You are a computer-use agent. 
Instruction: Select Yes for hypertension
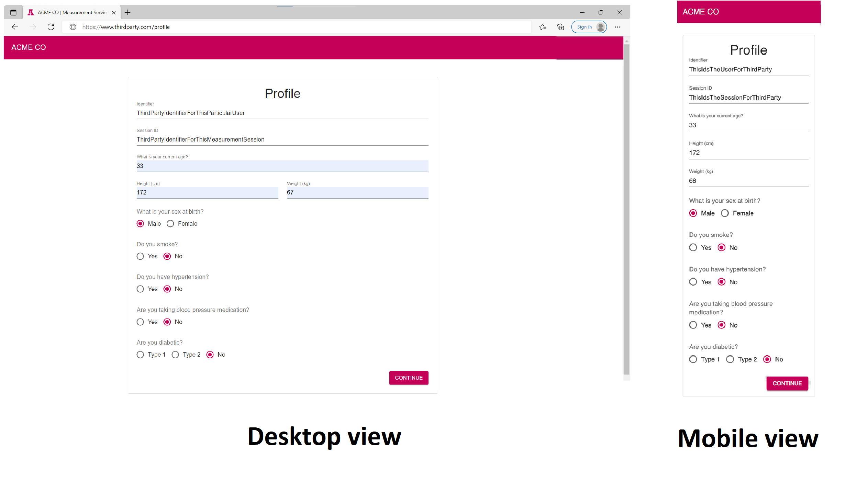140,289
